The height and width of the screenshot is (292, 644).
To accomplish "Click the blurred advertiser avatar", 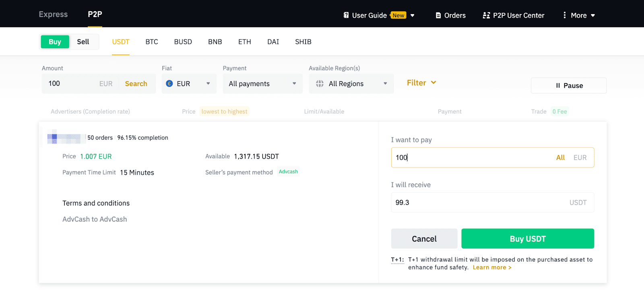I will 66,138.
